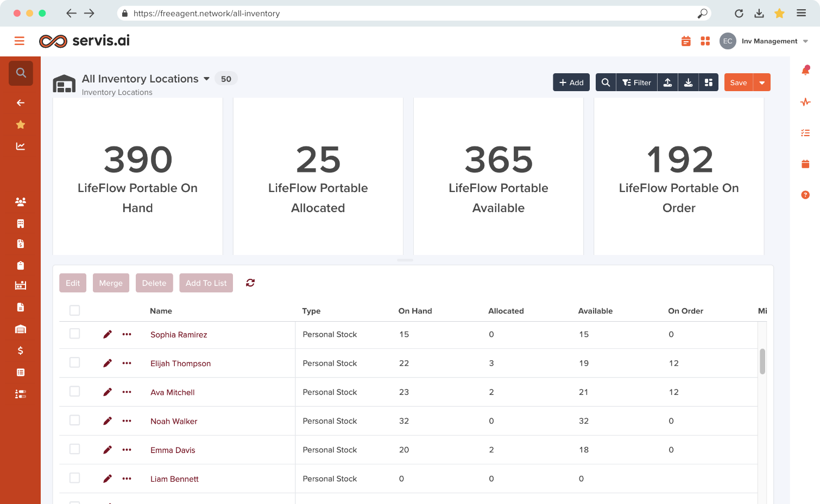Click the Delete button
Screen dimensions: 820x504
154,283
